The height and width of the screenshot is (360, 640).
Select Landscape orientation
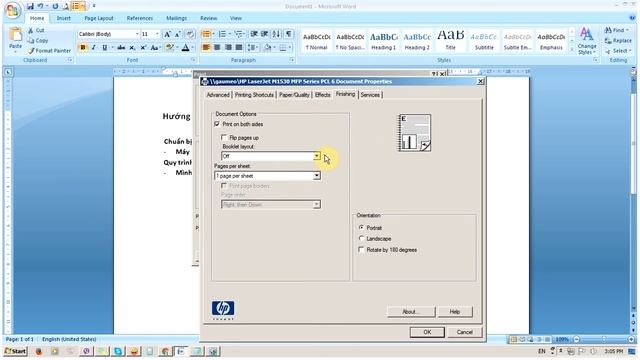361,238
